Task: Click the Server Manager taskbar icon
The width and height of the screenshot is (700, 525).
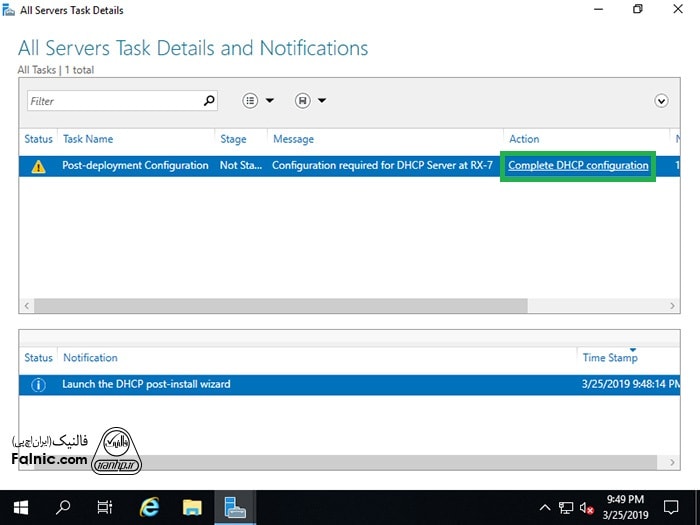Action: [x=235, y=507]
